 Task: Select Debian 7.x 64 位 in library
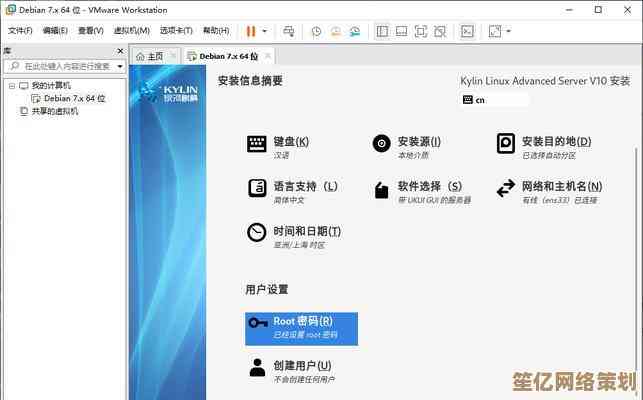[x=74, y=99]
